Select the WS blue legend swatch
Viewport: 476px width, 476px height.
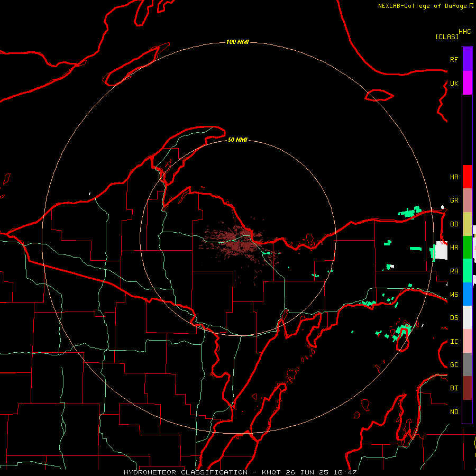coord(467,294)
